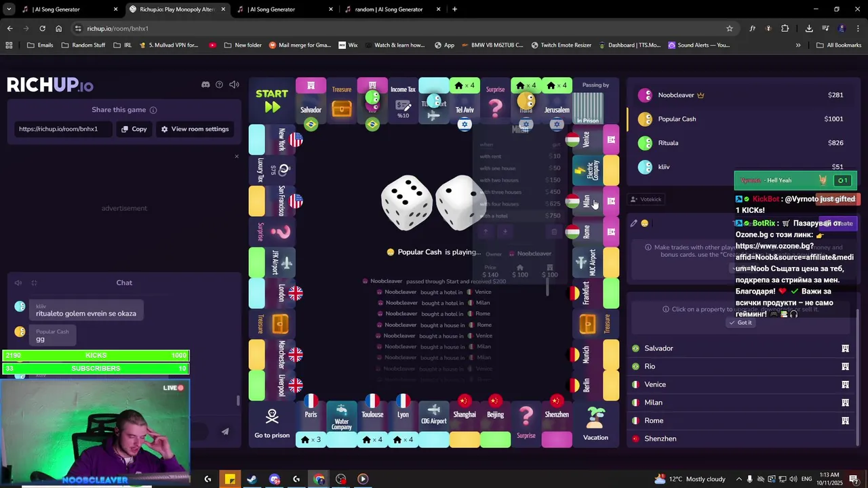The image size is (868, 488).
Task: Copy the room share link
Action: tap(134, 129)
